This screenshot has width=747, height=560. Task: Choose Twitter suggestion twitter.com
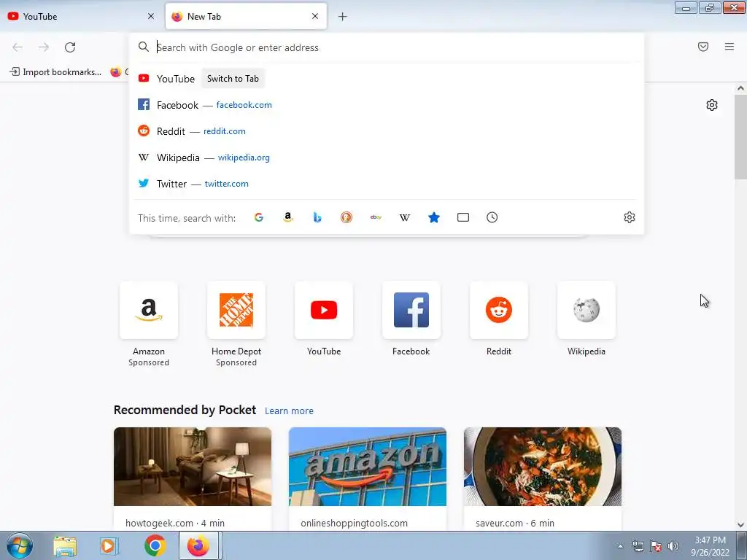(387, 183)
